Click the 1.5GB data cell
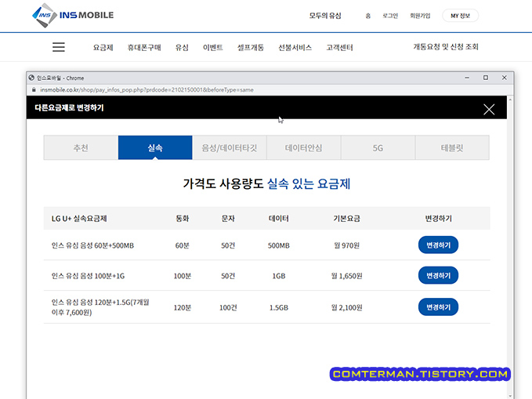Screen dimensions: 532x399 pyautogui.click(x=279, y=307)
